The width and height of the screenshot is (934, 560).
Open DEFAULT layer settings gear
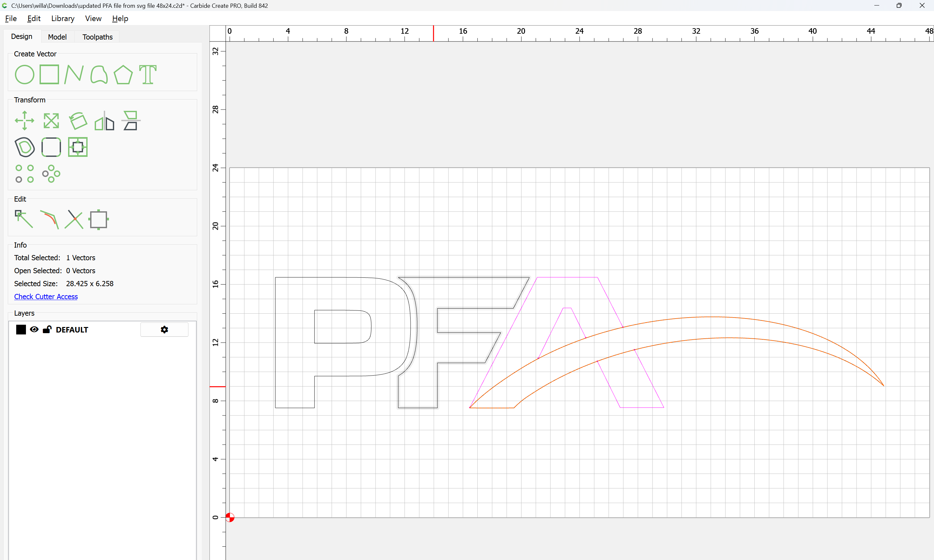coord(164,330)
